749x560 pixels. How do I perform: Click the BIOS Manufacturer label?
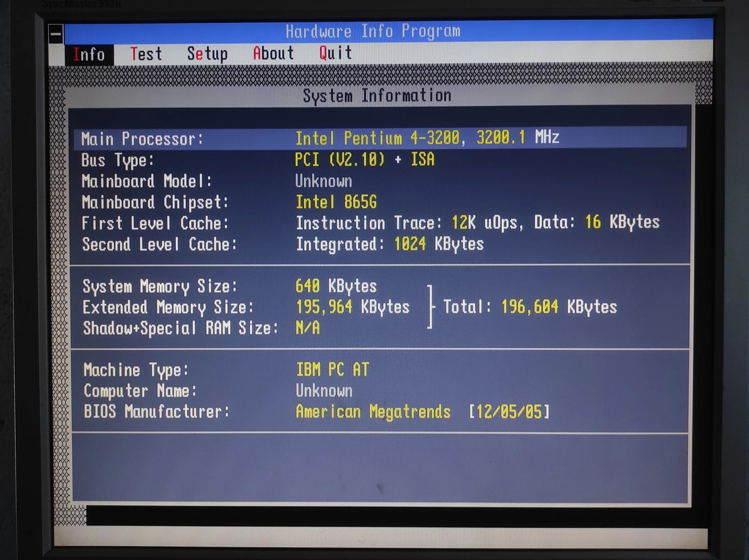click(x=157, y=411)
